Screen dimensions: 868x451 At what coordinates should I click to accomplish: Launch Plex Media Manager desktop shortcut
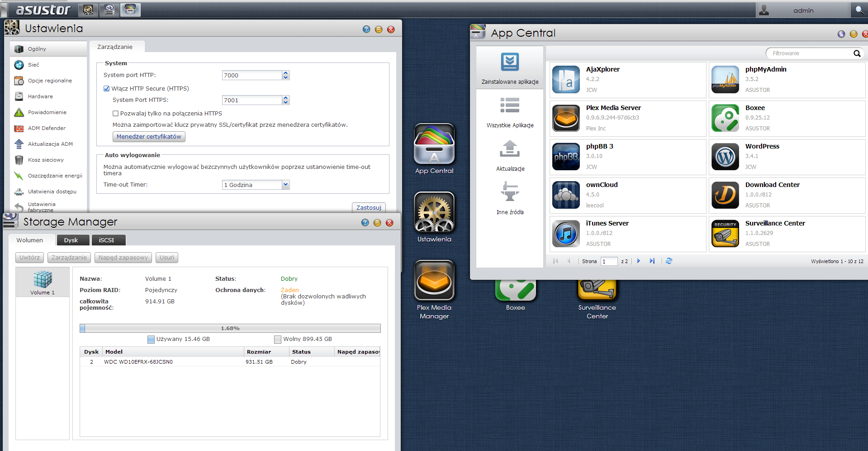[434, 290]
